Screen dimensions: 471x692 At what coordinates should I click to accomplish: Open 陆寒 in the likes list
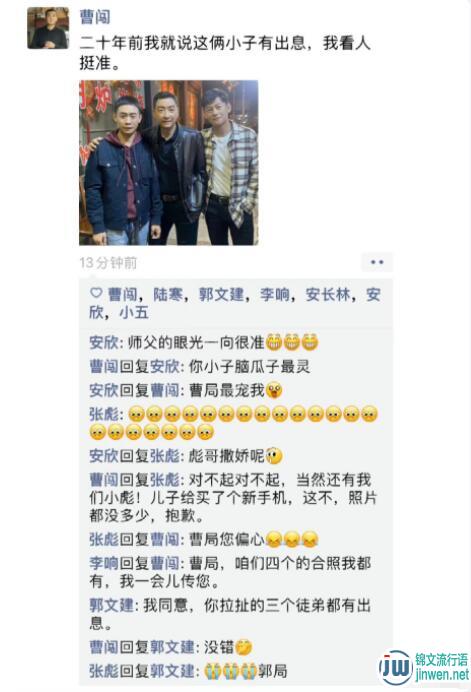pyautogui.click(x=168, y=294)
